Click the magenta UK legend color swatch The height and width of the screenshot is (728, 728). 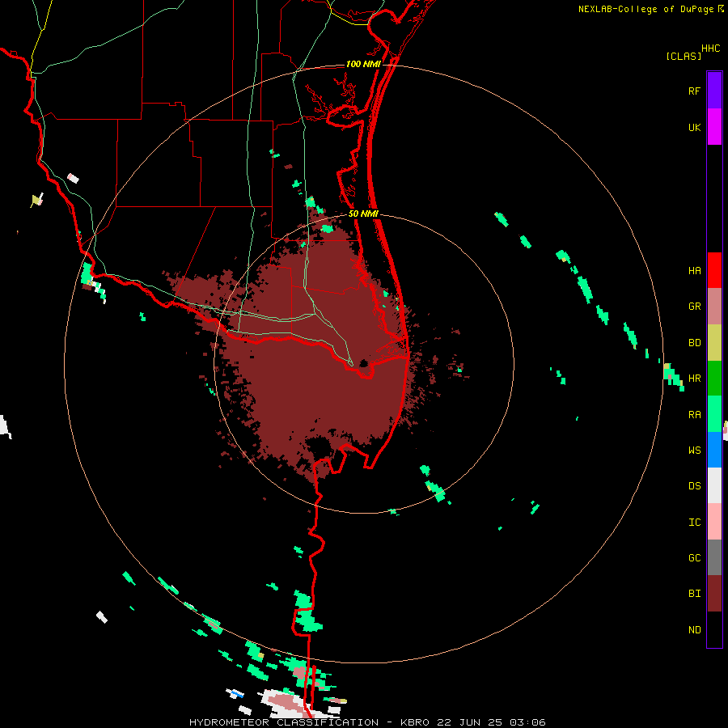[714, 127]
